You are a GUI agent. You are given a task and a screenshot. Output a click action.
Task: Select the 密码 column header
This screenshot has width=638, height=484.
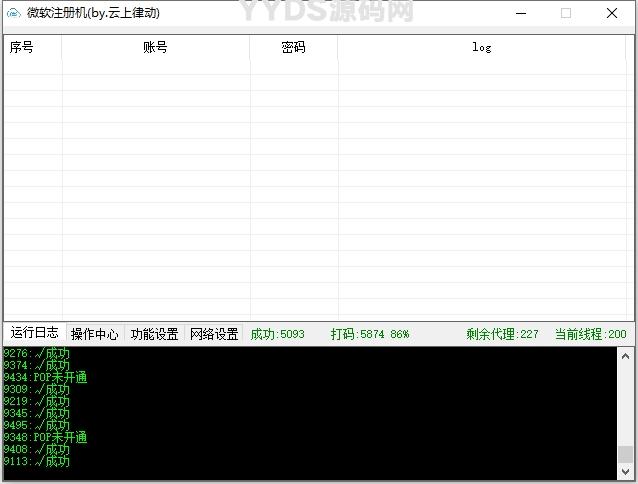pos(293,47)
